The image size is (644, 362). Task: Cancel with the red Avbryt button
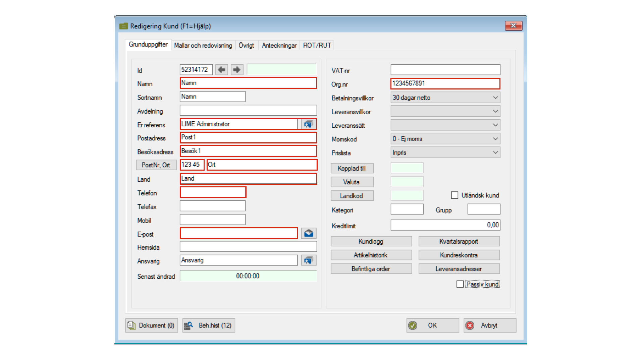489,325
